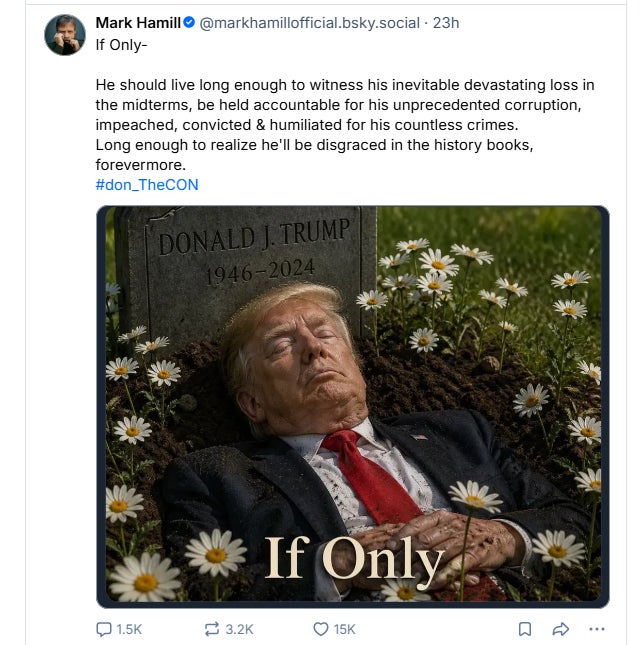Open the #don_TheCON hashtag
Viewport: 640px width, 645px height.
(147, 185)
